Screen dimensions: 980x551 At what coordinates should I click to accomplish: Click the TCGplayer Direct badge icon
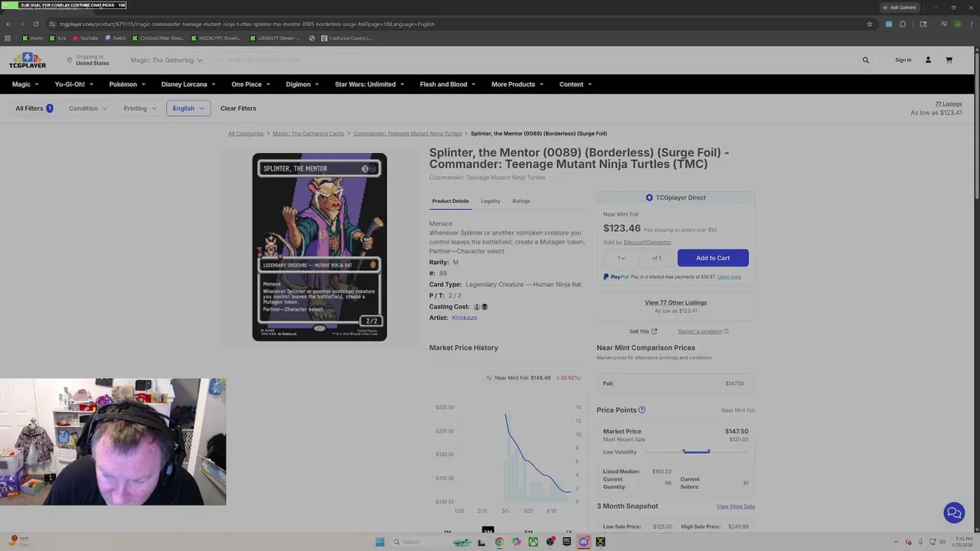[649, 197]
